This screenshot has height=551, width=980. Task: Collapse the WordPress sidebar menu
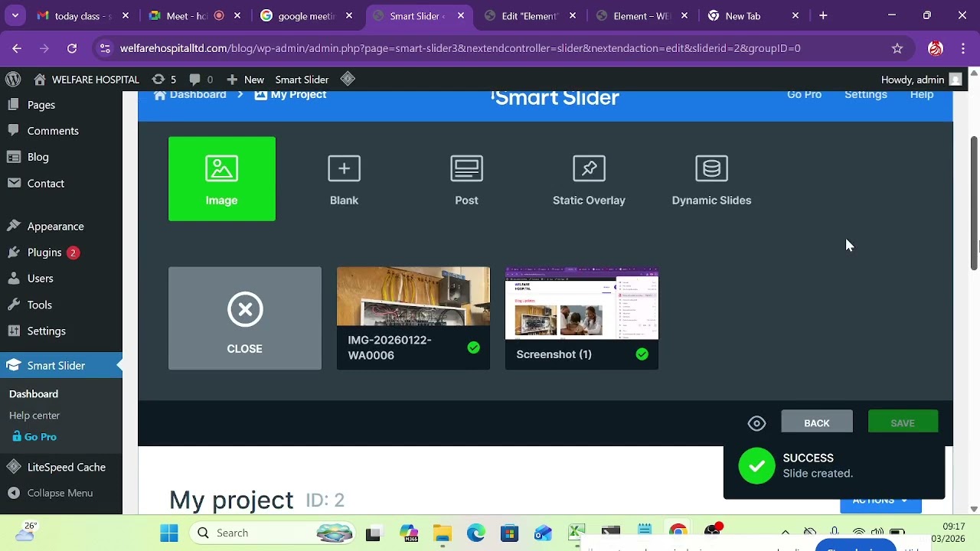click(x=61, y=494)
